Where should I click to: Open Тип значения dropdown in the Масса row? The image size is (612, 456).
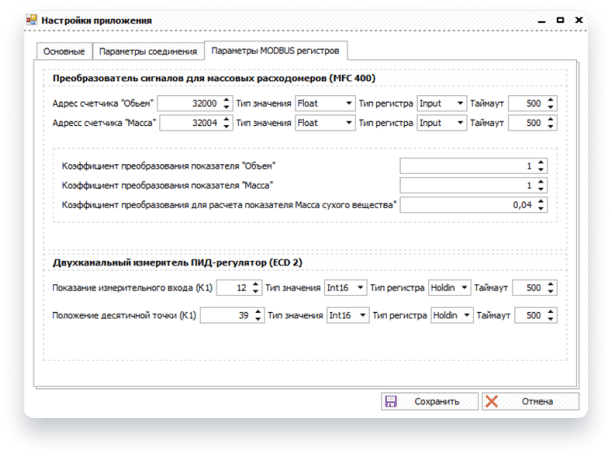[x=325, y=123]
